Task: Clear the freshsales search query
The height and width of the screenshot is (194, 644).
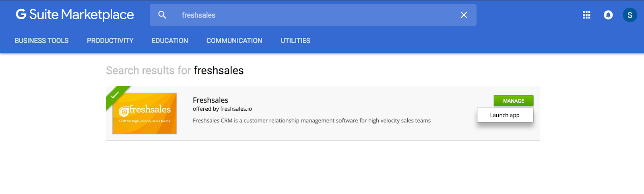Action: pos(464,15)
